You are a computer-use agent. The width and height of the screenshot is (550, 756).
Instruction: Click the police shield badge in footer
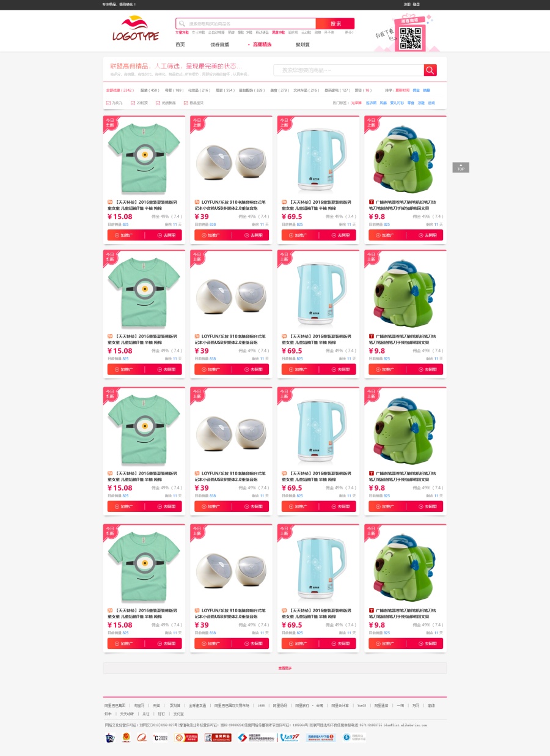click(110, 738)
